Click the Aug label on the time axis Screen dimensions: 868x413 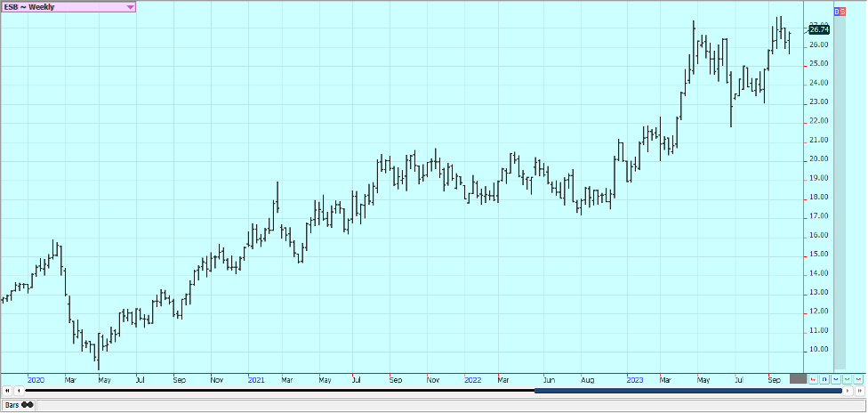pyautogui.click(x=587, y=380)
